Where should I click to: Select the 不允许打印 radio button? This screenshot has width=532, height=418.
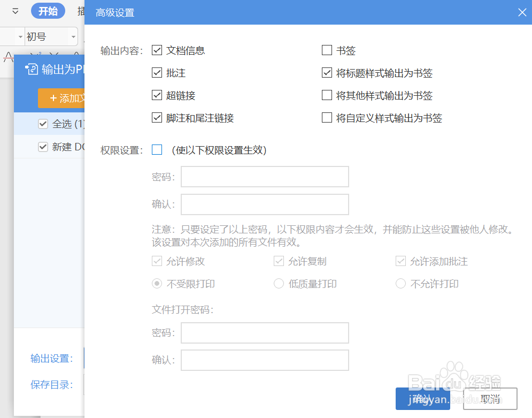[x=401, y=284]
